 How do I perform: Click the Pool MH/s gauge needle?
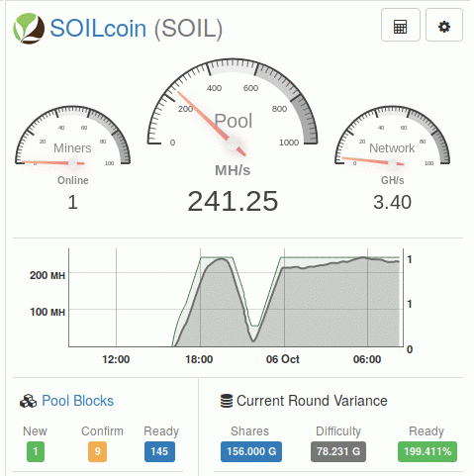click(x=211, y=123)
